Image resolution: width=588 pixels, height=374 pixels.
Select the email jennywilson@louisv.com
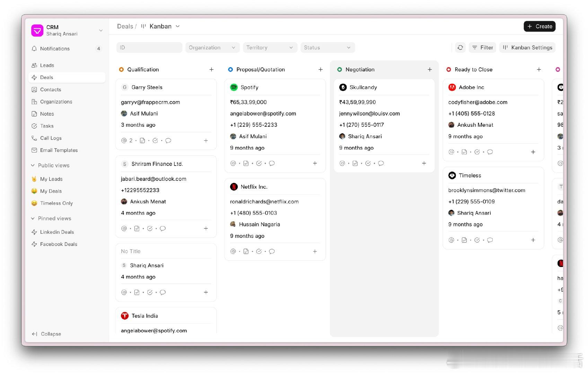pyautogui.click(x=369, y=113)
